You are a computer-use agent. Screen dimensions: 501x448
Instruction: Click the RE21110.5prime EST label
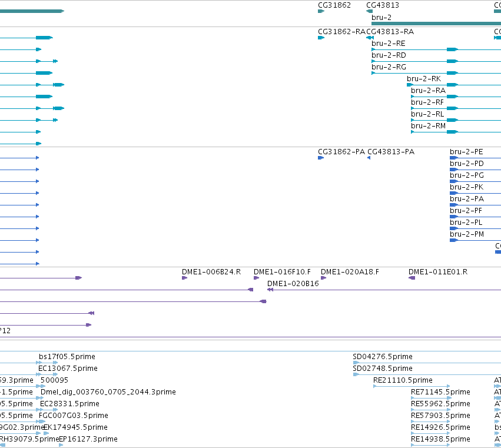coord(403,380)
